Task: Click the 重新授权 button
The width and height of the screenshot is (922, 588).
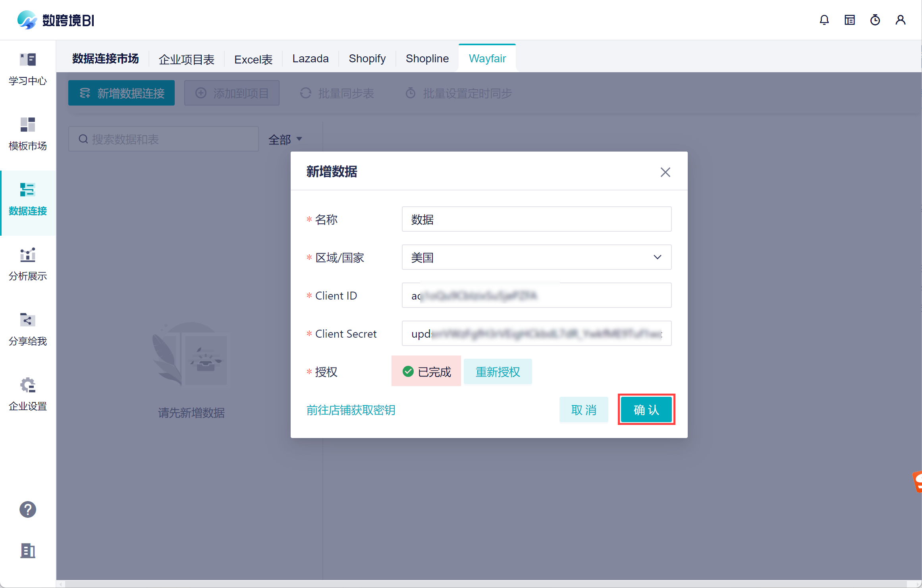Action: coord(498,372)
